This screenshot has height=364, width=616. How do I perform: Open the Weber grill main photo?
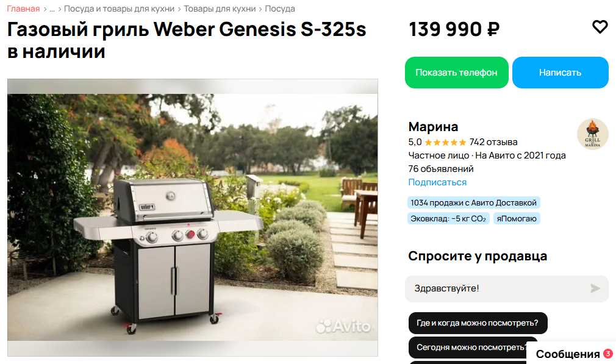tap(193, 218)
